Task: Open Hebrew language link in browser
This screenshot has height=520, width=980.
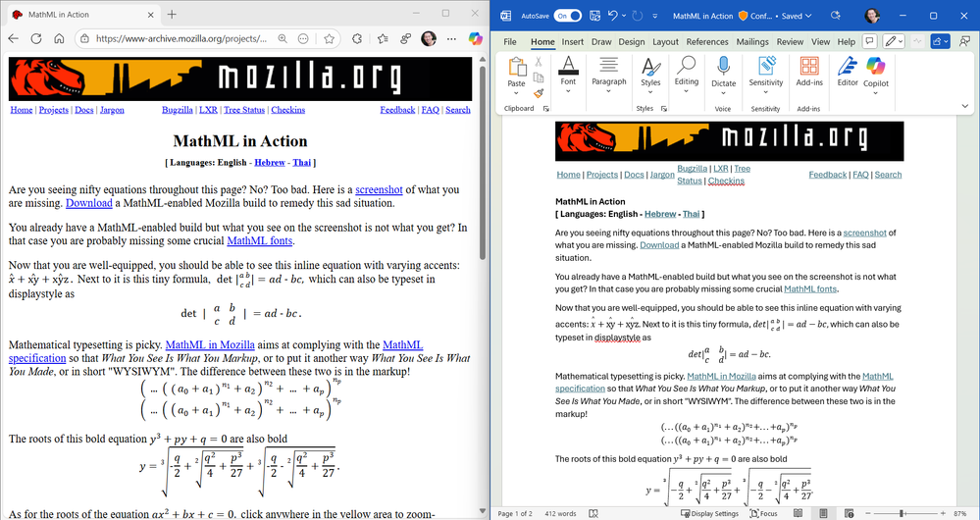Action: [x=270, y=163]
